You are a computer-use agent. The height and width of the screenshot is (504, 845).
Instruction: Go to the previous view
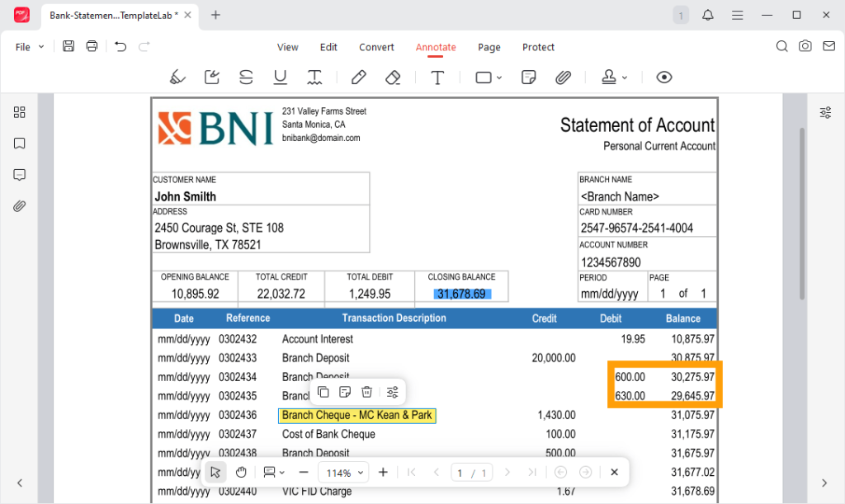click(x=560, y=472)
